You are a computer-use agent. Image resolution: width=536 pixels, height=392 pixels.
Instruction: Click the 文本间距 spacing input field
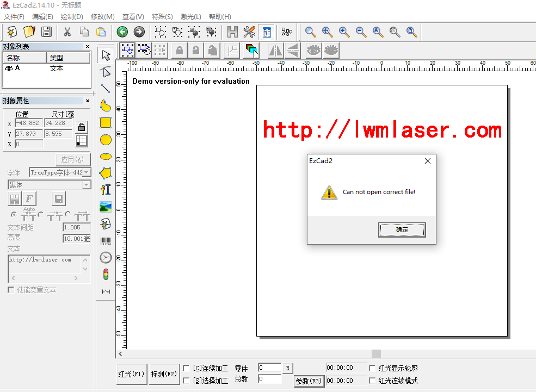[77, 227]
